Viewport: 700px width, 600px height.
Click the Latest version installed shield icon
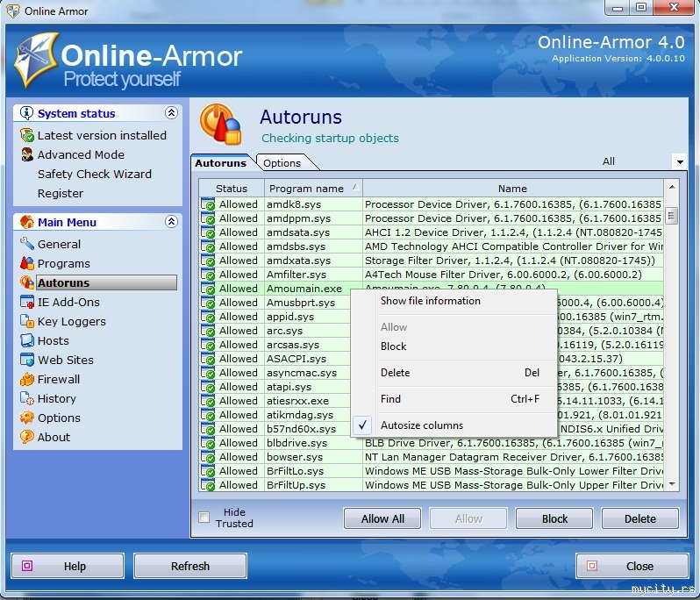pos(27,135)
